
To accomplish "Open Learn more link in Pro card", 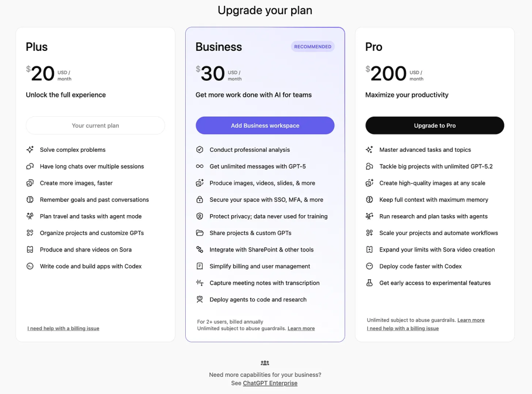I will (x=470, y=320).
